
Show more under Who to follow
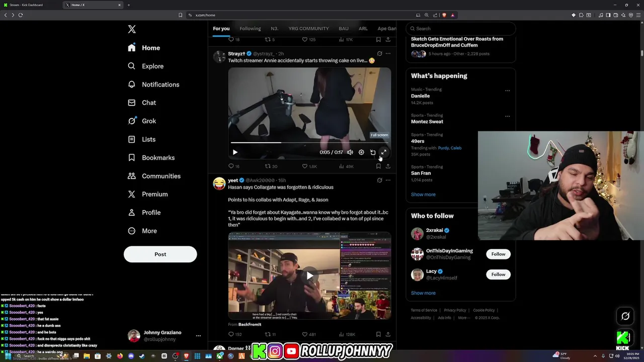point(423,293)
